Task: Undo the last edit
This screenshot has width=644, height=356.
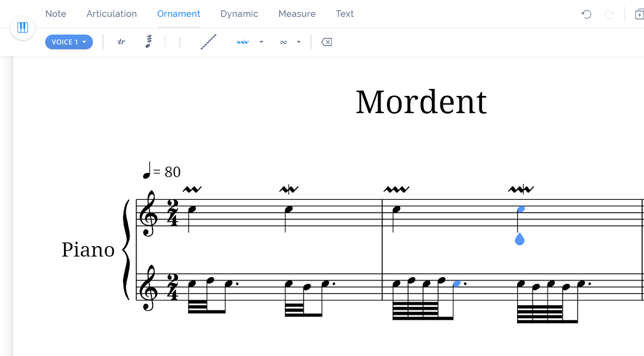Action: 586,14
